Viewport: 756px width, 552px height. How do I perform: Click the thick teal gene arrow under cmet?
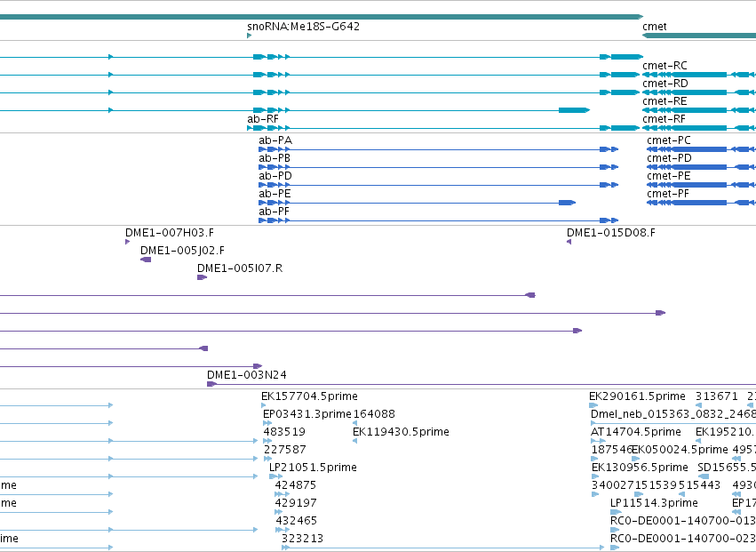click(699, 36)
